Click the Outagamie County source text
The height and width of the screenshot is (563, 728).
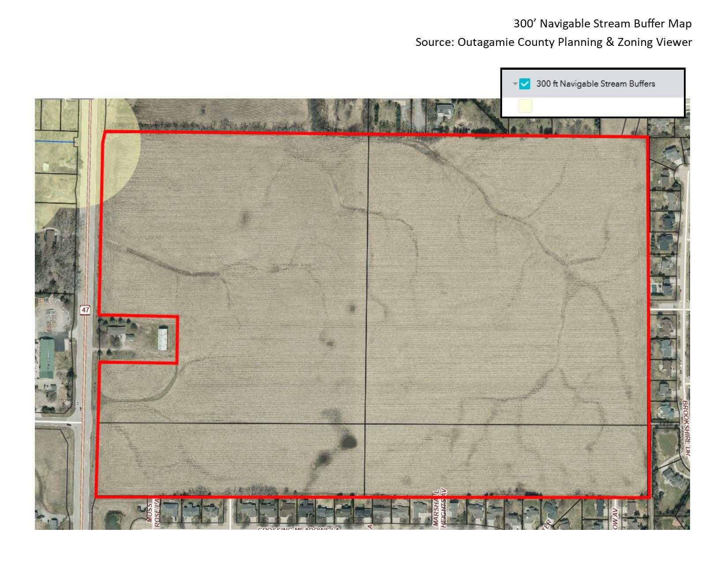coord(553,42)
